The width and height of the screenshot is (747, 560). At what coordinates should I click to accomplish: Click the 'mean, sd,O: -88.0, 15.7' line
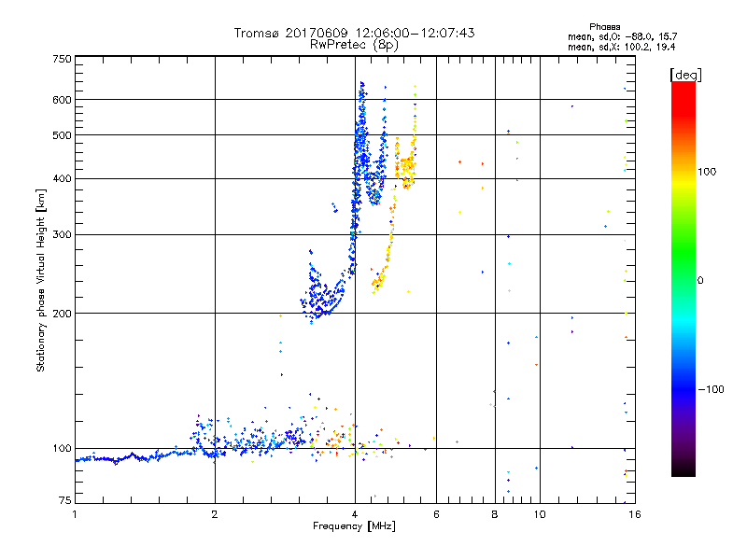pyautogui.click(x=622, y=36)
